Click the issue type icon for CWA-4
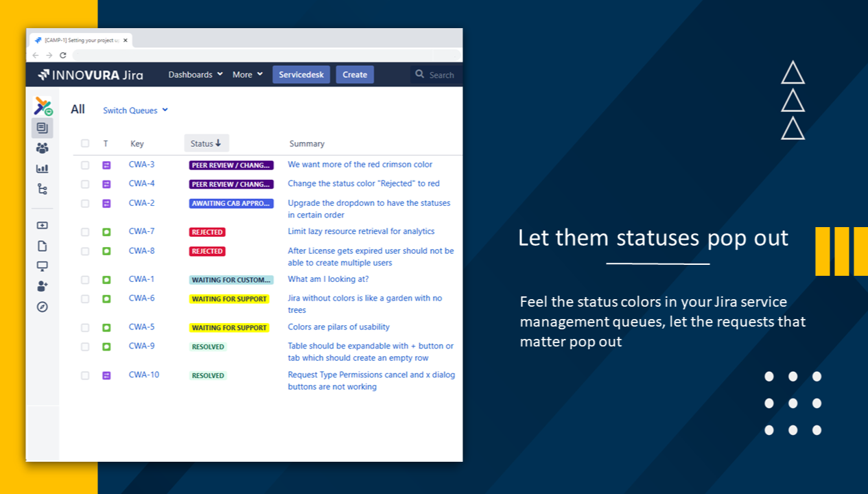Screen dimensions: 868x494 pyautogui.click(x=106, y=185)
